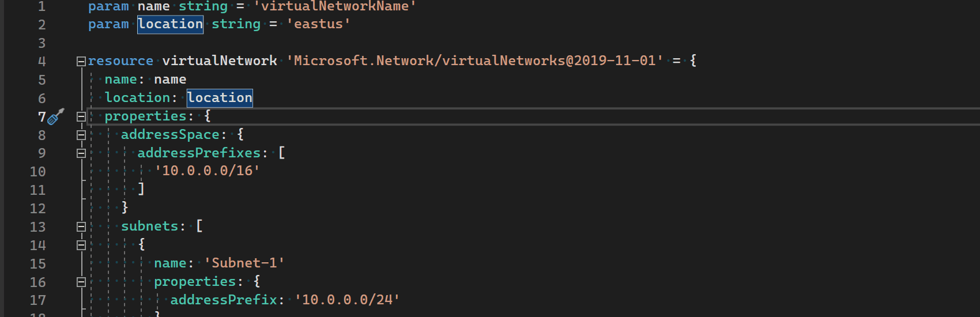Collapse the Subnet-1 properties block on line 16
This screenshot has width=980, height=317.
tap(81, 282)
